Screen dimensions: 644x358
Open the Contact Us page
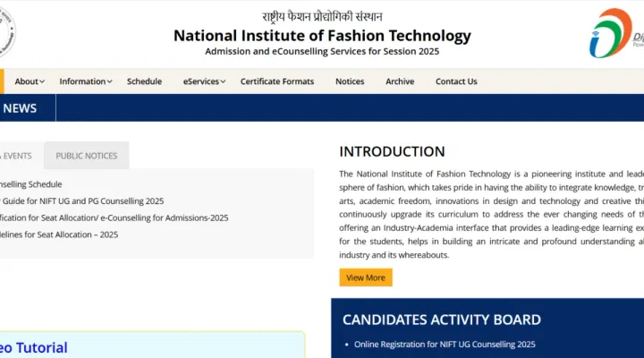click(x=456, y=81)
